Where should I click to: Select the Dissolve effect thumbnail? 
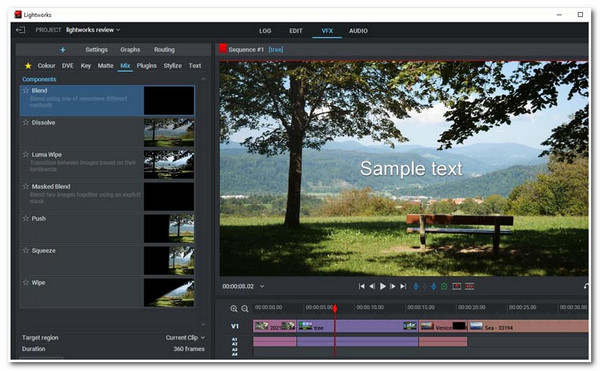point(169,132)
